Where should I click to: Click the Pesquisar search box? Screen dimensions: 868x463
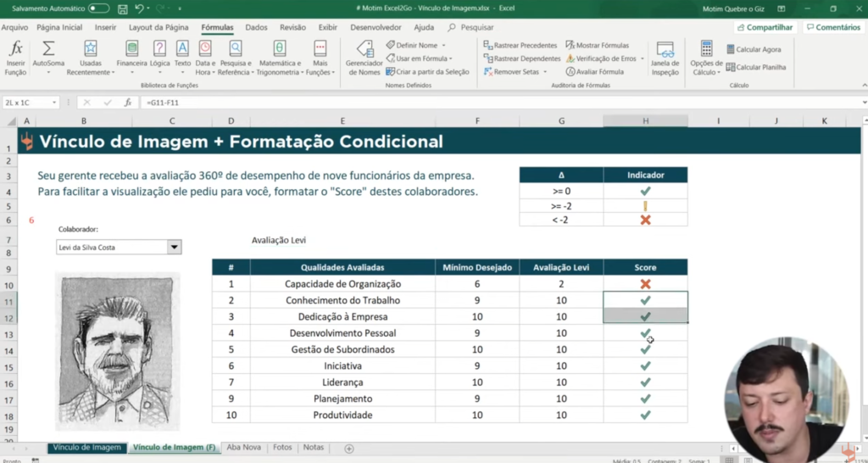tap(471, 27)
